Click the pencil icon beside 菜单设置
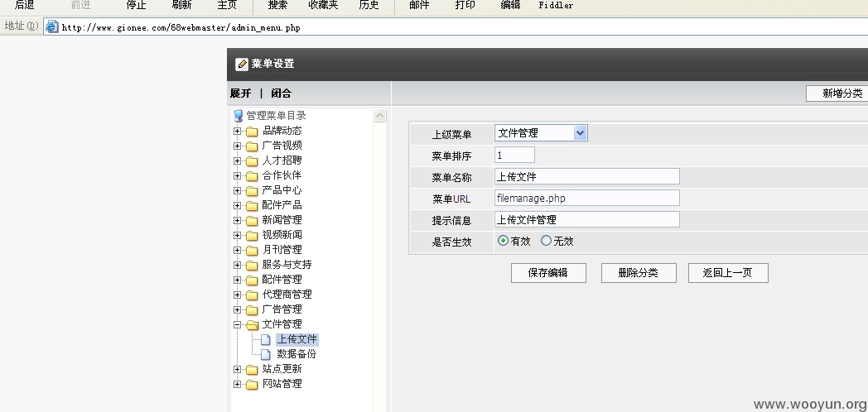Viewport: 868px width, 412px height. coord(241,65)
